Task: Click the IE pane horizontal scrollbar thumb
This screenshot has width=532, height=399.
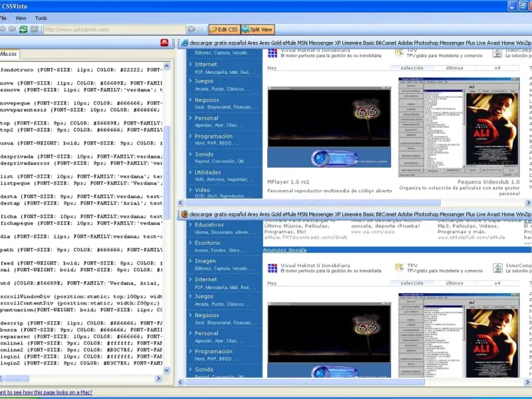Action: 312,203
